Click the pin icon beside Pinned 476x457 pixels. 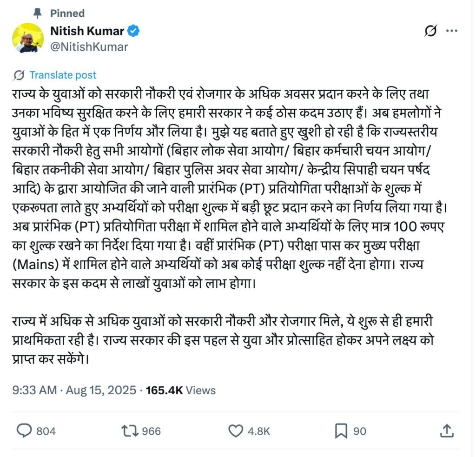40,13
